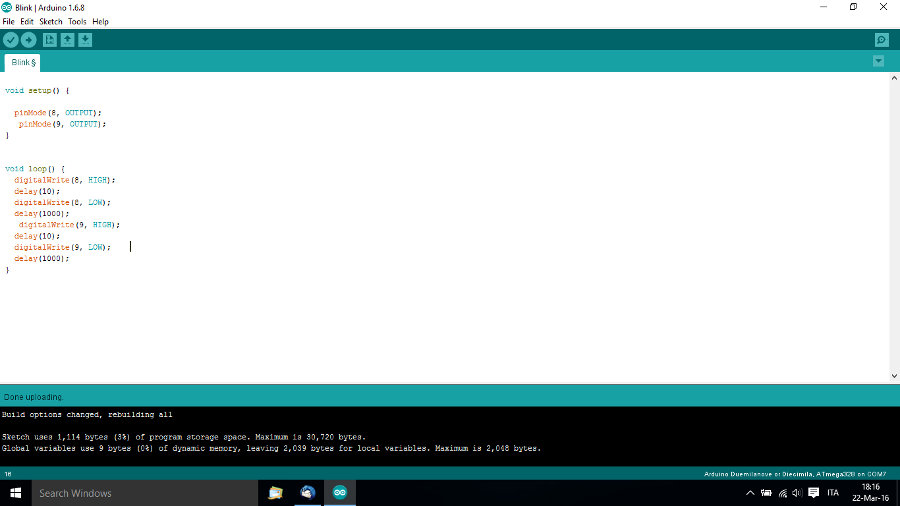The width and height of the screenshot is (900, 506).
Task: Click the Wi-Fi network tray icon
Action: (x=783, y=493)
